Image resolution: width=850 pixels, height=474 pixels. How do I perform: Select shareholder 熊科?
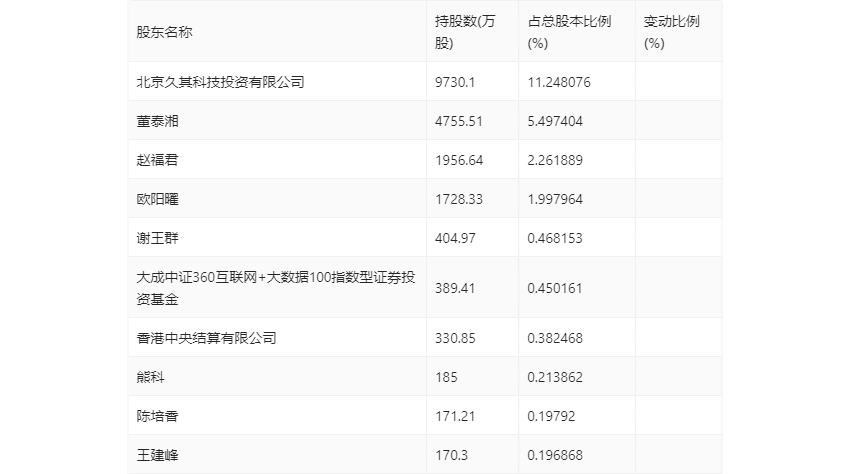pyautogui.click(x=150, y=377)
